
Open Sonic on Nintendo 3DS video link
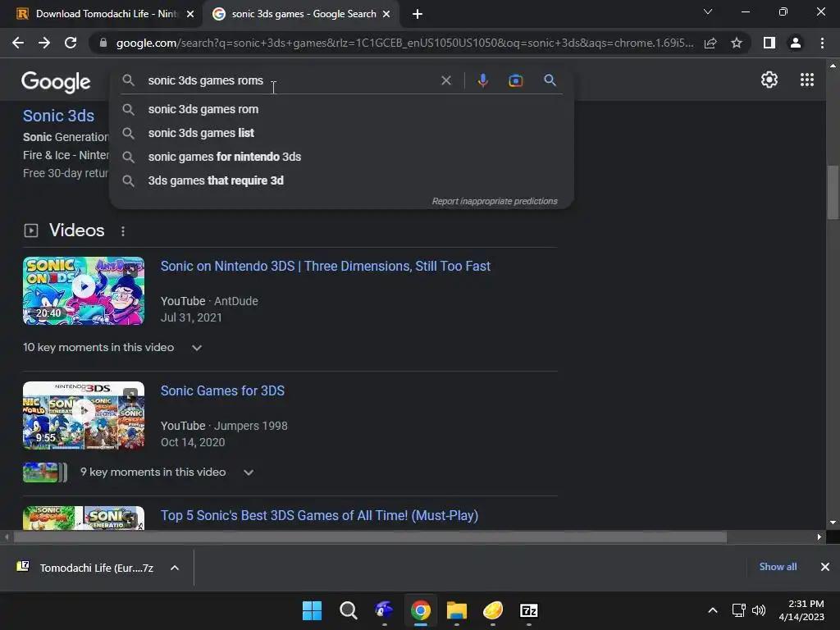click(x=325, y=267)
